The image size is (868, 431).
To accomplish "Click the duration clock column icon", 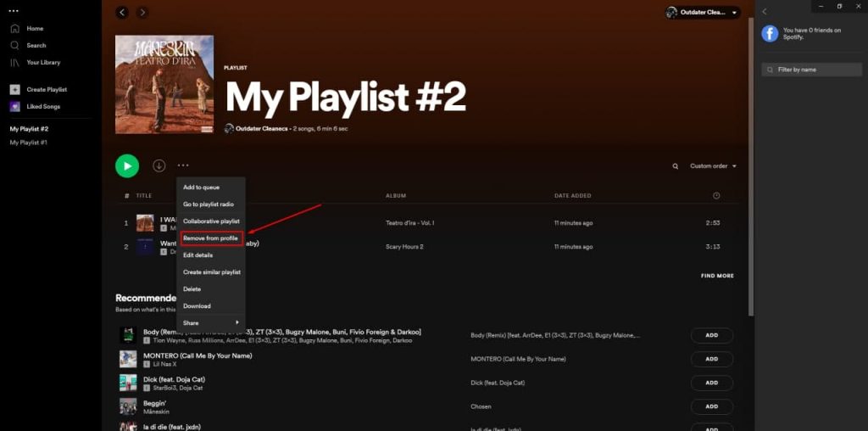I will (x=716, y=195).
